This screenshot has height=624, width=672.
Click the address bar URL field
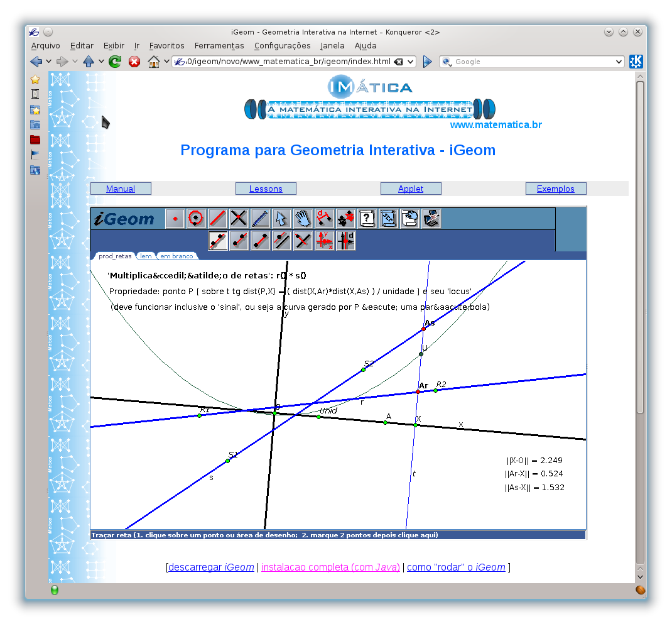(288, 62)
